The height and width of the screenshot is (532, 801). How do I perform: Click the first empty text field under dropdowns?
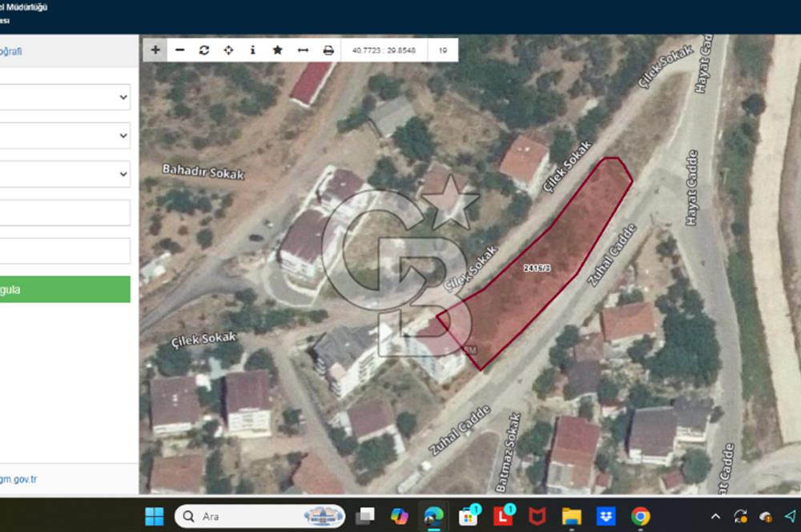(x=64, y=212)
